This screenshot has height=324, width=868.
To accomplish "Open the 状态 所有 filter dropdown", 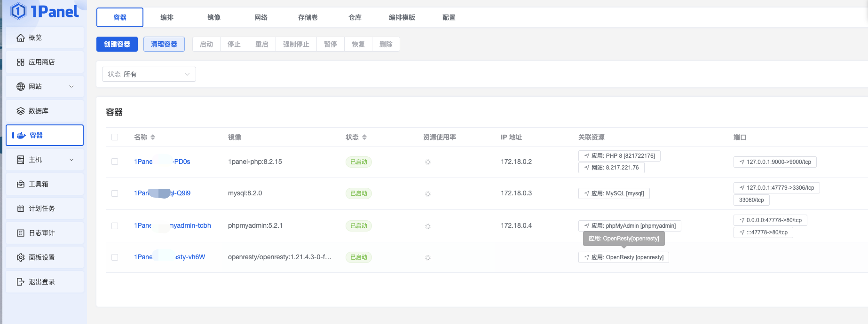I will tap(149, 74).
